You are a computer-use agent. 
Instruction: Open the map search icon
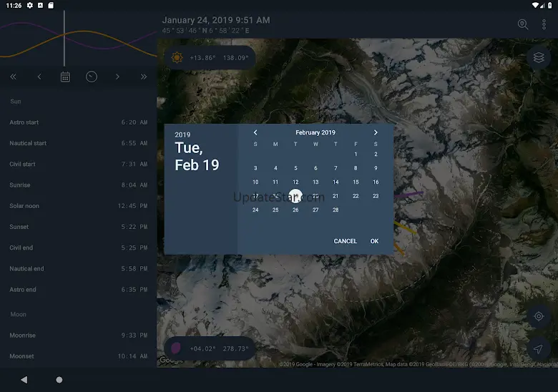coord(523,24)
